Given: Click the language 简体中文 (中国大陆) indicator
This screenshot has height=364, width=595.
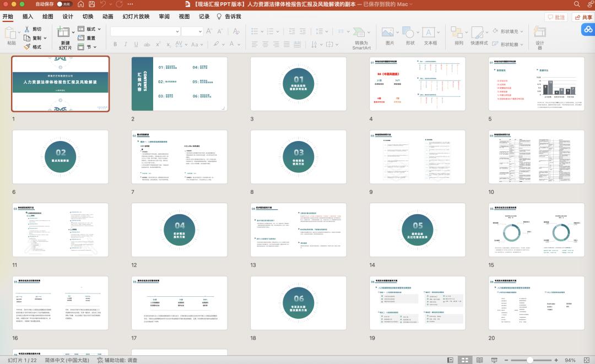Looking at the screenshot, I should (x=67, y=360).
